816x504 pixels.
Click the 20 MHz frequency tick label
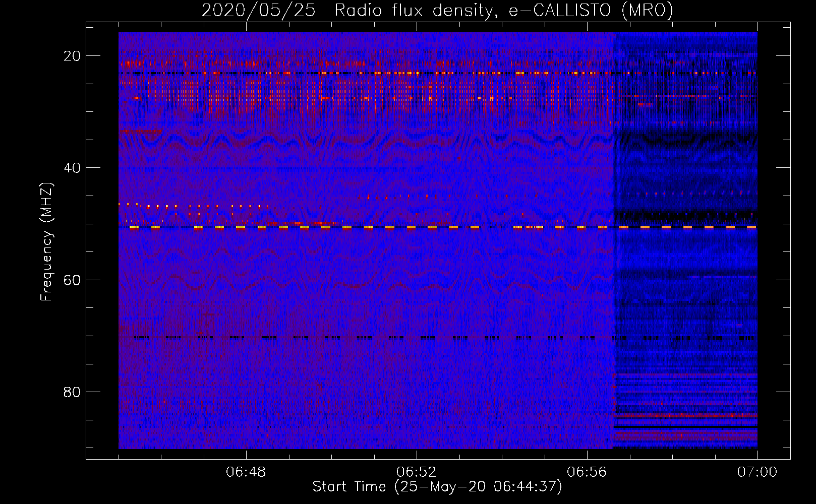point(72,56)
